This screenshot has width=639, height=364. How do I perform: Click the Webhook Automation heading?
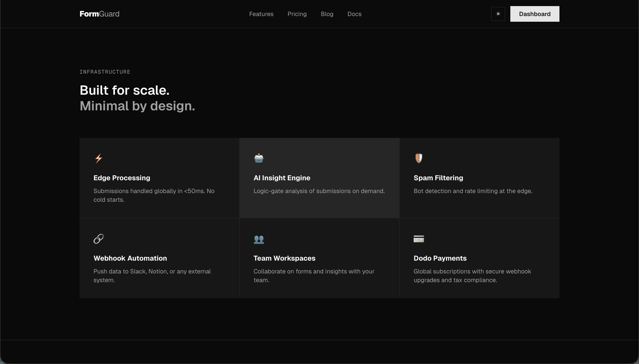click(130, 258)
